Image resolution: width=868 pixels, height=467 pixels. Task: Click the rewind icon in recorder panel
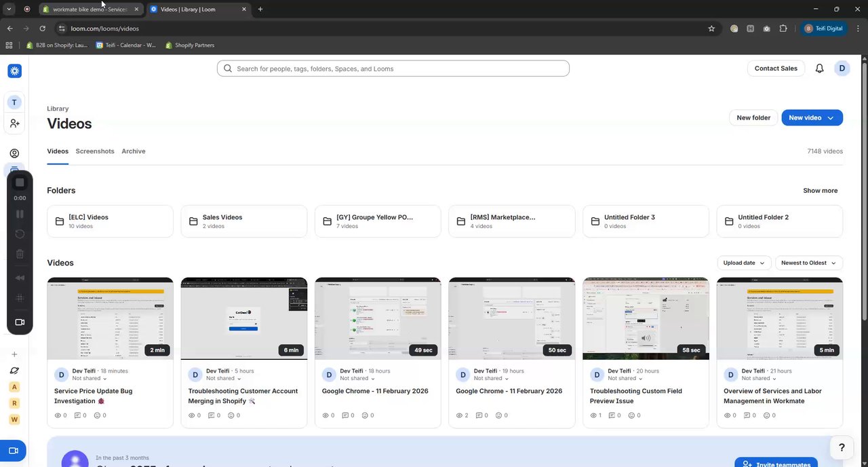(20, 278)
